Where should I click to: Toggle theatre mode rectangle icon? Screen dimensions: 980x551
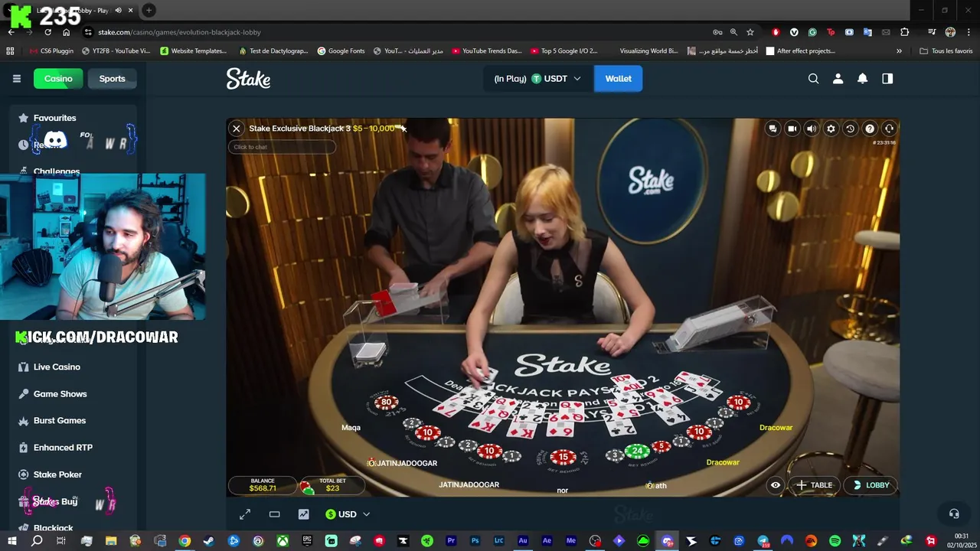(274, 514)
